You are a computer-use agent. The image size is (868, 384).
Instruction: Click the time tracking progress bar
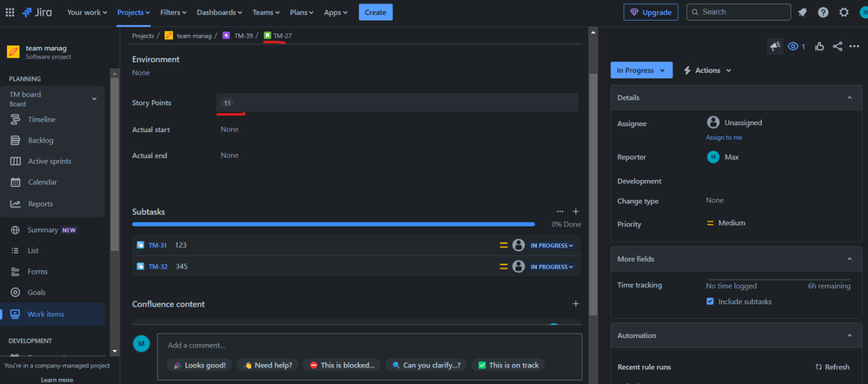pos(779,280)
